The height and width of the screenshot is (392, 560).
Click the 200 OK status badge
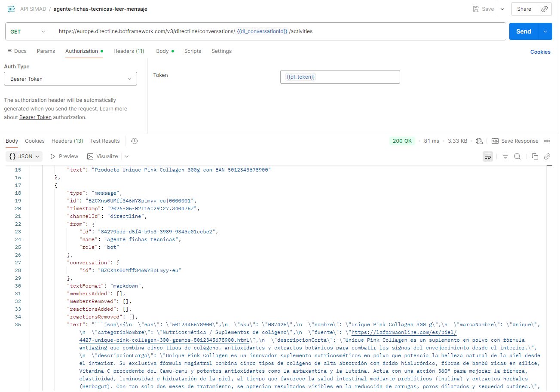click(402, 141)
